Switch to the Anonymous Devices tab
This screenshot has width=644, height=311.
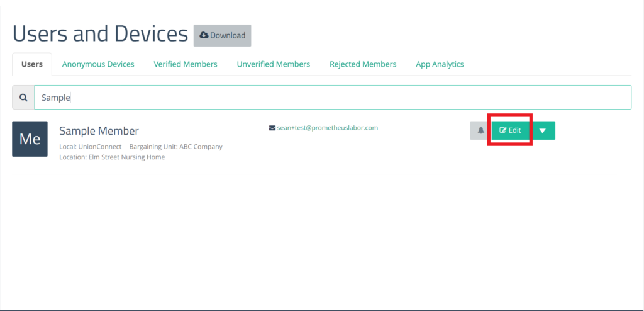pyautogui.click(x=98, y=64)
